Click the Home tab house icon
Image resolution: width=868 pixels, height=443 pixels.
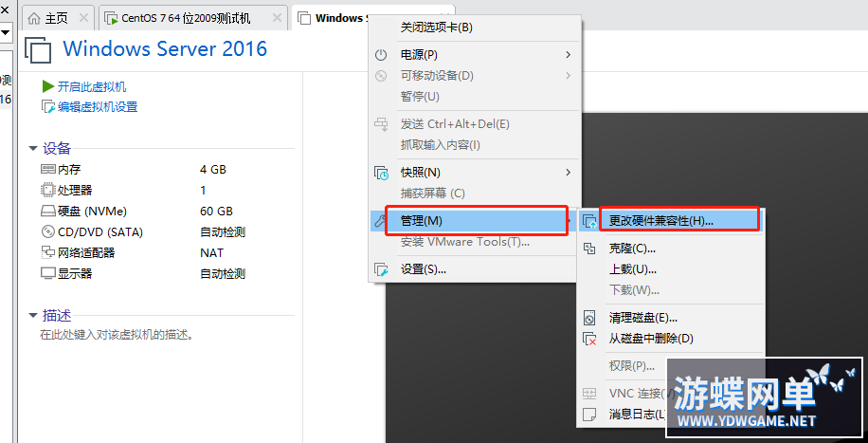[x=34, y=18]
